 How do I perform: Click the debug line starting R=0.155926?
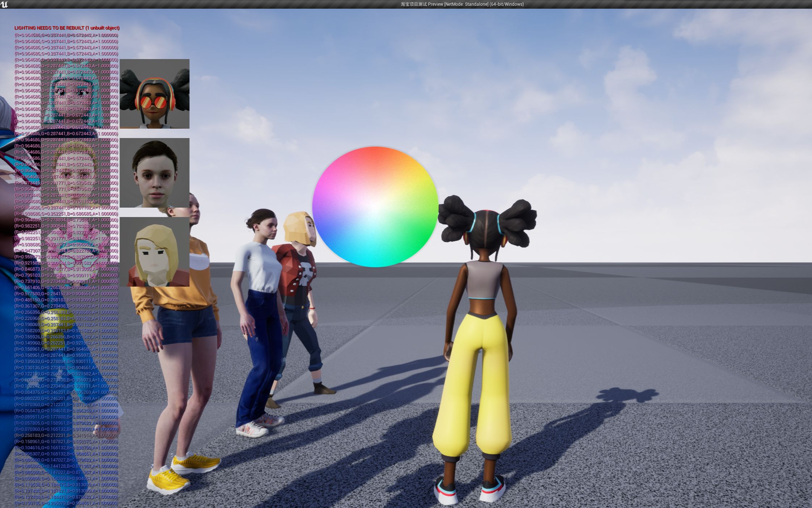click(66, 337)
